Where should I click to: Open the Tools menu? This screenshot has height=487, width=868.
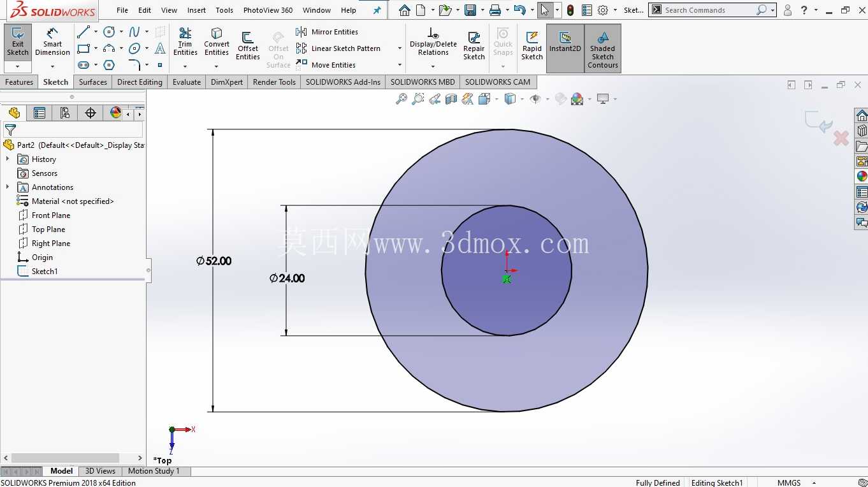tap(224, 10)
